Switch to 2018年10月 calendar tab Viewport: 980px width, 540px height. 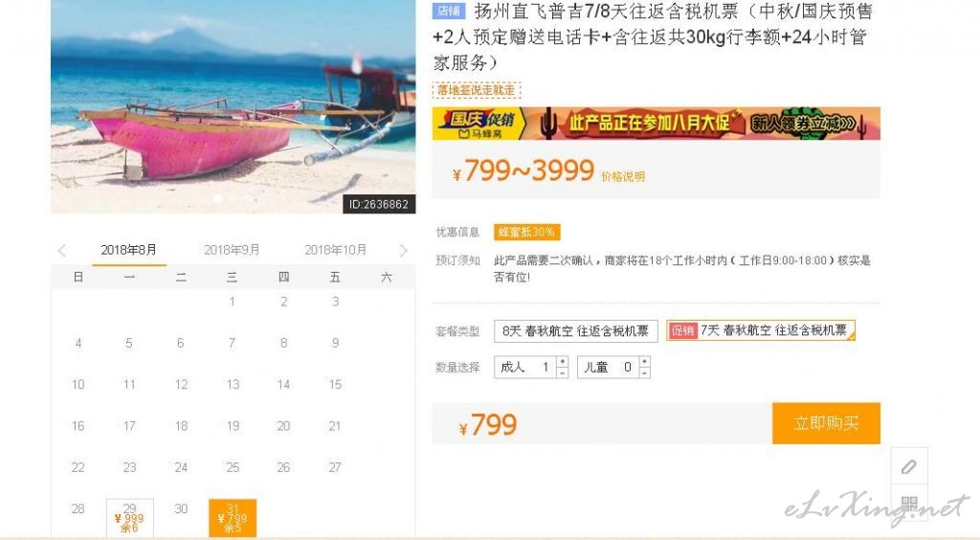pos(336,250)
